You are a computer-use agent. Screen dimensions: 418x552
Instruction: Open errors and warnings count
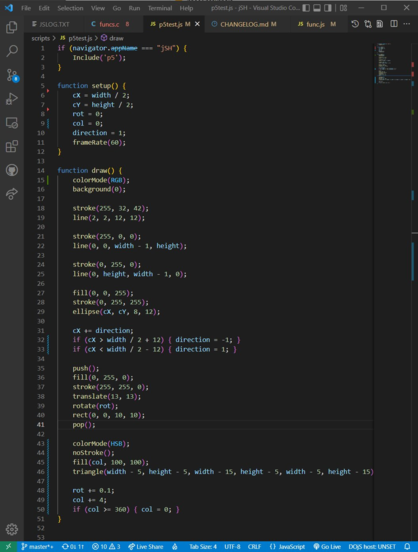[x=106, y=547]
